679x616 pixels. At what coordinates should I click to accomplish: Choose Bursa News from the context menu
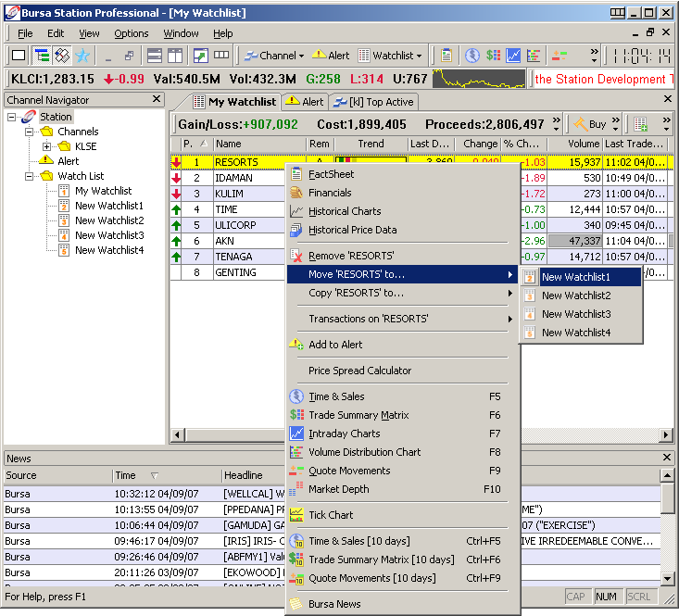click(403, 604)
